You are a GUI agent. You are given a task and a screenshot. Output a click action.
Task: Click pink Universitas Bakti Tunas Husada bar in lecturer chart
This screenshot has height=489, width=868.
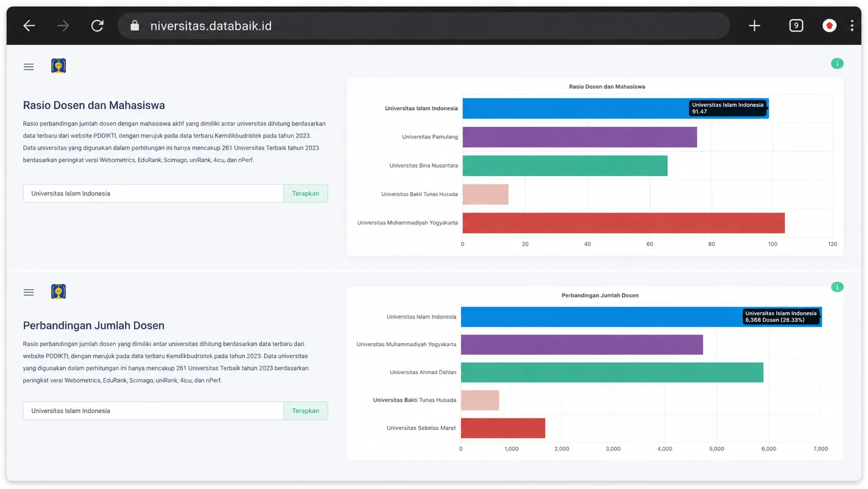point(480,400)
